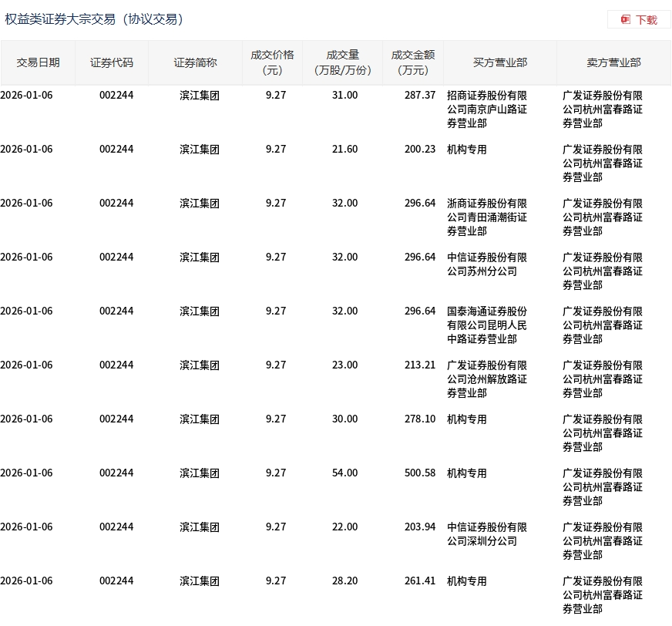The width and height of the screenshot is (672, 626).
Task: Click the 买方营业部 column header
Action: (x=500, y=62)
